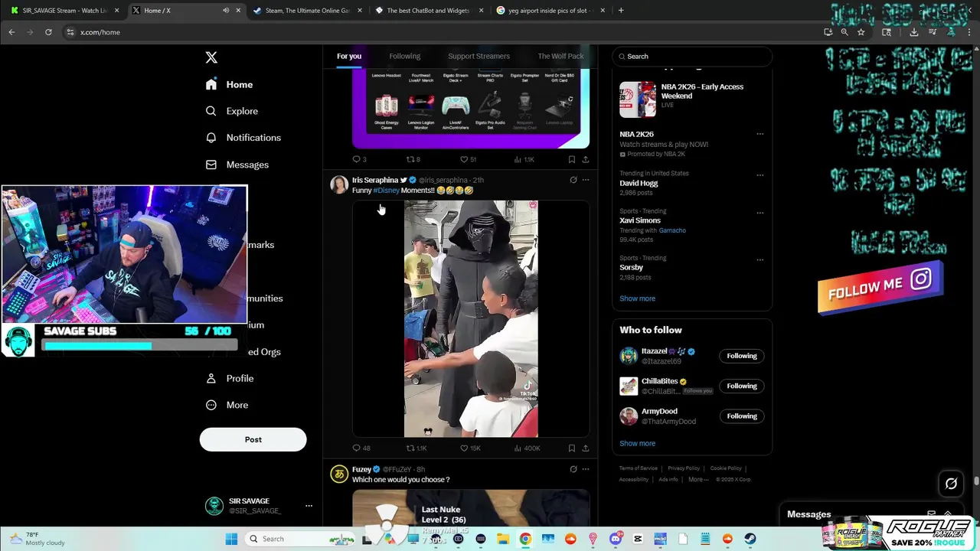Click Show more under trends
This screenshot has height=551, width=980.
(637, 298)
